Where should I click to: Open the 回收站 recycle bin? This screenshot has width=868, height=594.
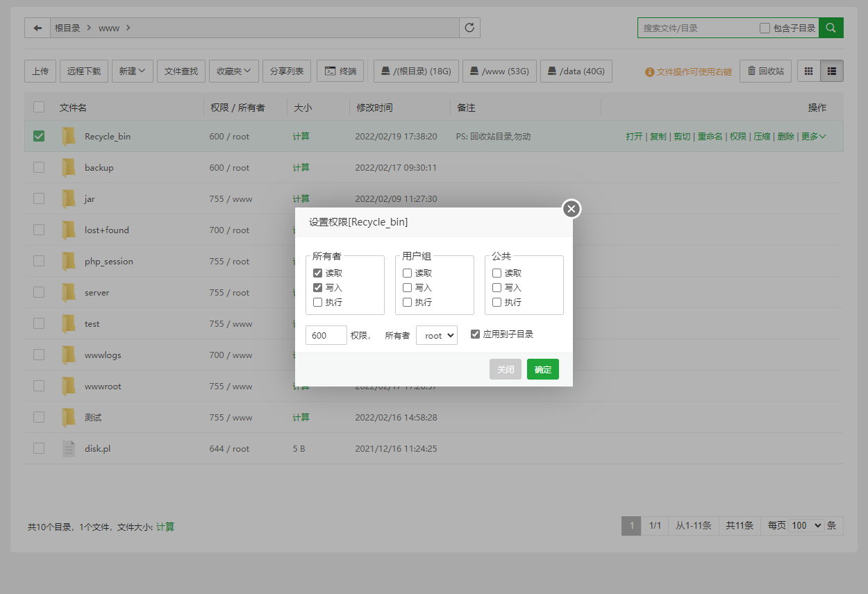point(765,71)
